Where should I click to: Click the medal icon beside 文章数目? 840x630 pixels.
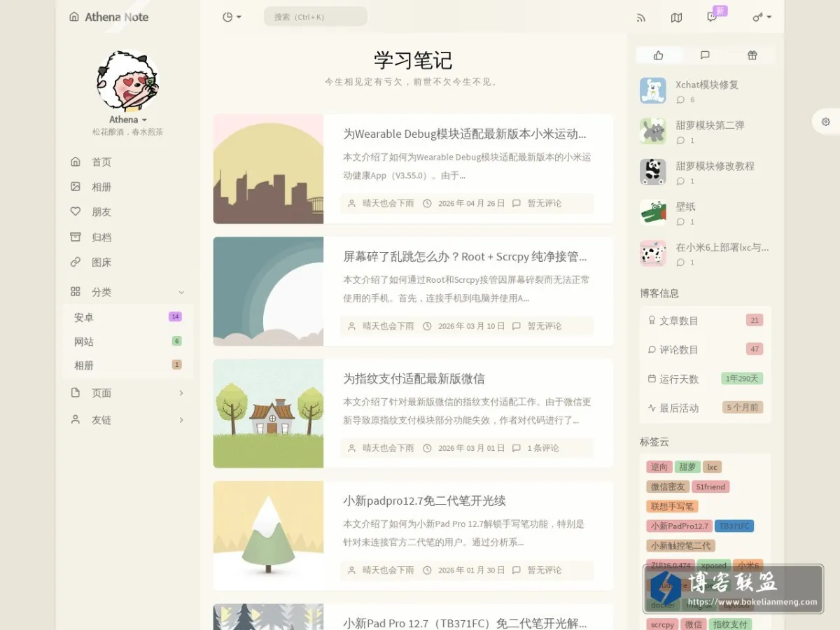pyautogui.click(x=652, y=321)
